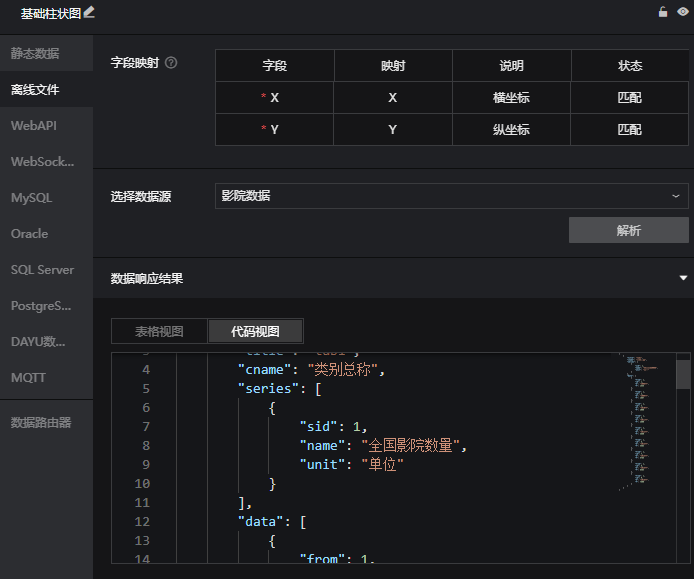Switch to the 表格视图 tab
The width and height of the screenshot is (694, 579).
tap(159, 331)
